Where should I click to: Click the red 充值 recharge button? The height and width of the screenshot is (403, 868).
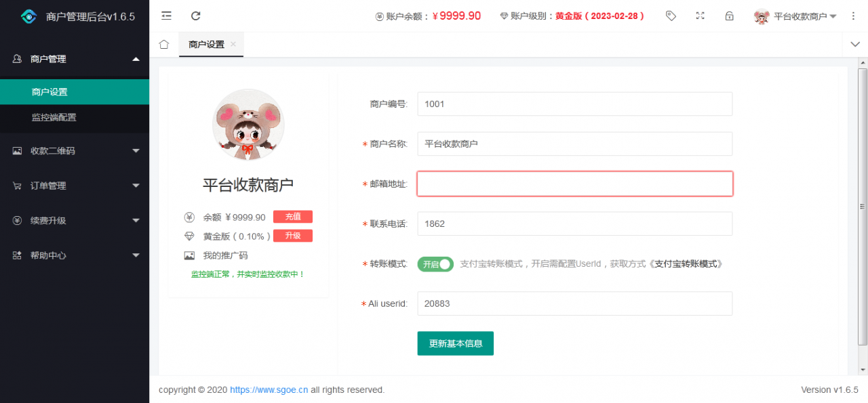pos(293,217)
